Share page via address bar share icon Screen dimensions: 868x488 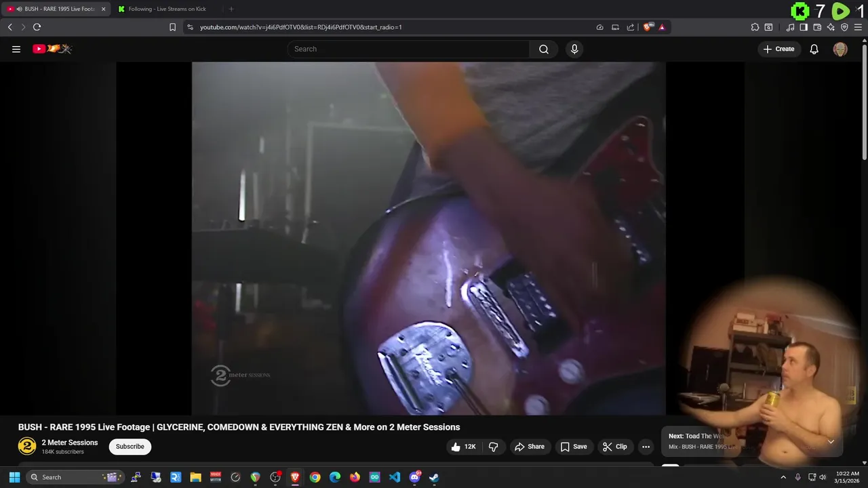click(630, 27)
